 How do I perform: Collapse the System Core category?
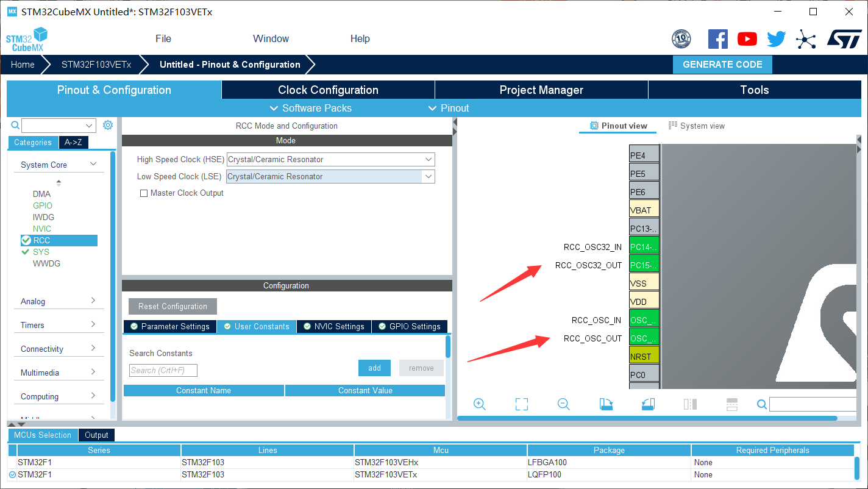point(93,164)
